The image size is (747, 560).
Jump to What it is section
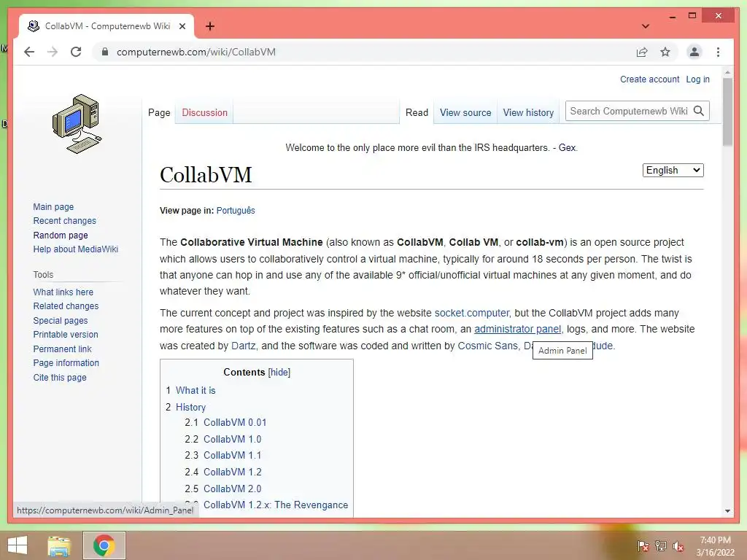pos(196,391)
